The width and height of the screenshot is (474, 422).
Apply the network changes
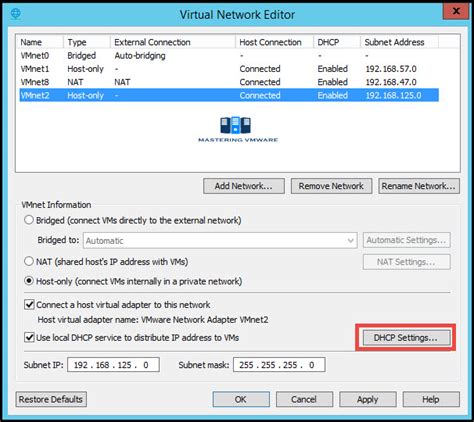click(368, 399)
